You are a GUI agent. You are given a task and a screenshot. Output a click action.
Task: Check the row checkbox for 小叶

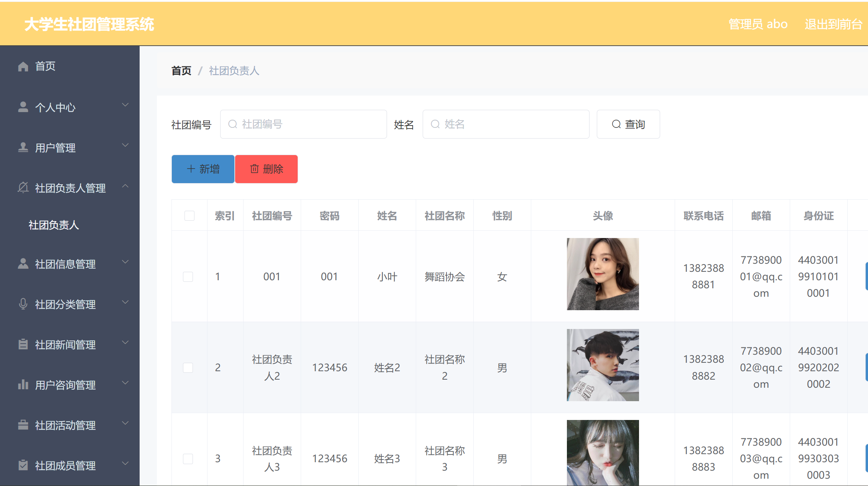pos(188,277)
